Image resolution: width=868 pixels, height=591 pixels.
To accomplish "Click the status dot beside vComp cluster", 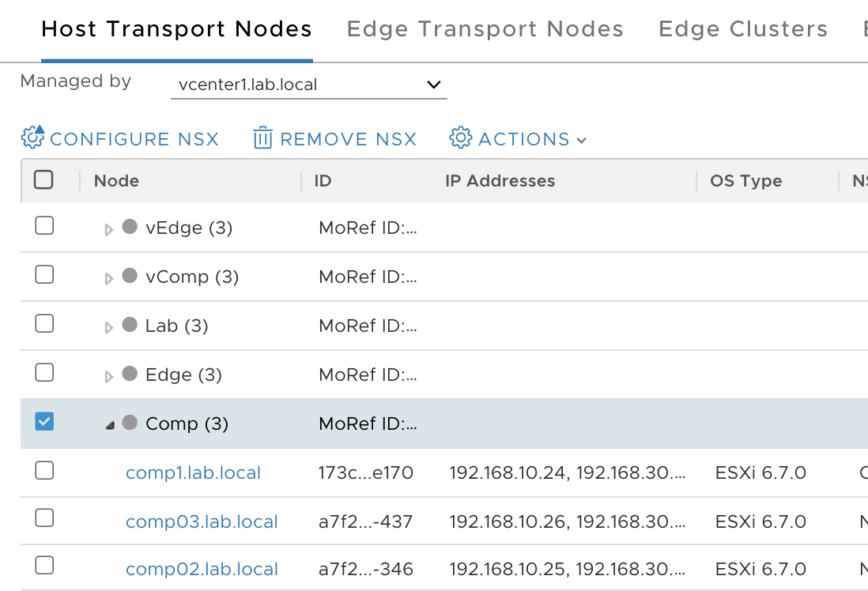I will (129, 277).
